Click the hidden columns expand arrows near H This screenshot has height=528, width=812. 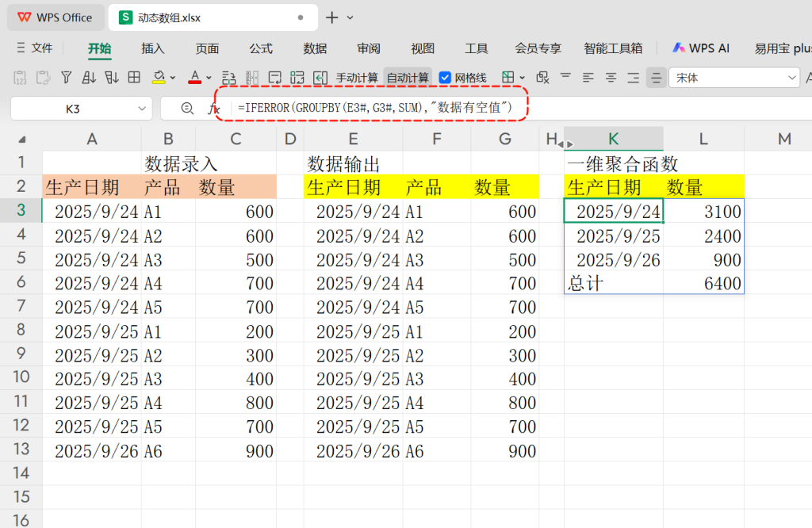tap(565, 144)
